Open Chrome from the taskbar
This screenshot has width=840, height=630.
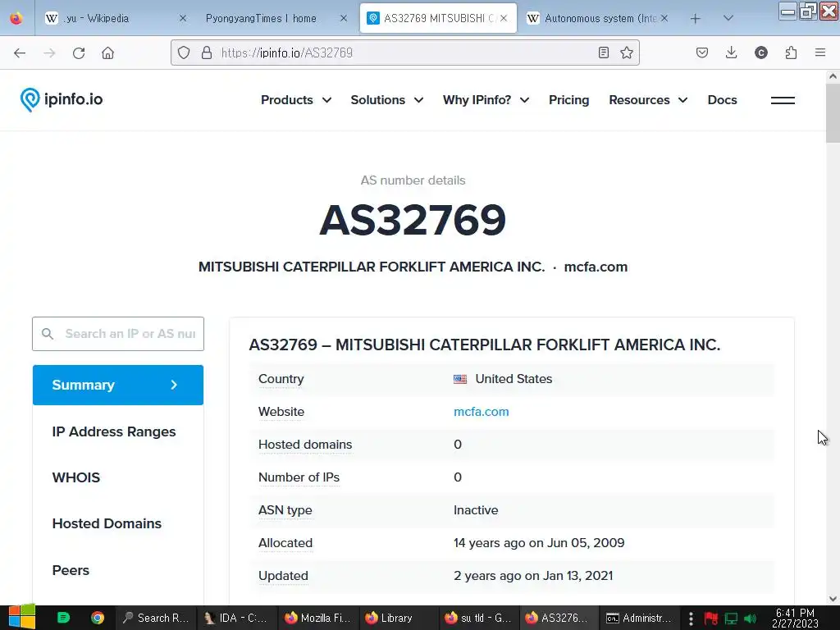[97, 618]
